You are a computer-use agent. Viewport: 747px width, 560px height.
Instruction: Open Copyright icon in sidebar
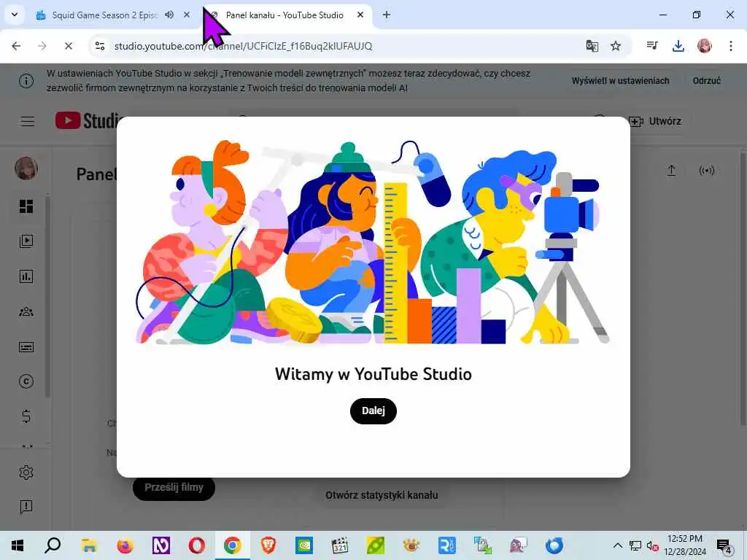point(26,381)
